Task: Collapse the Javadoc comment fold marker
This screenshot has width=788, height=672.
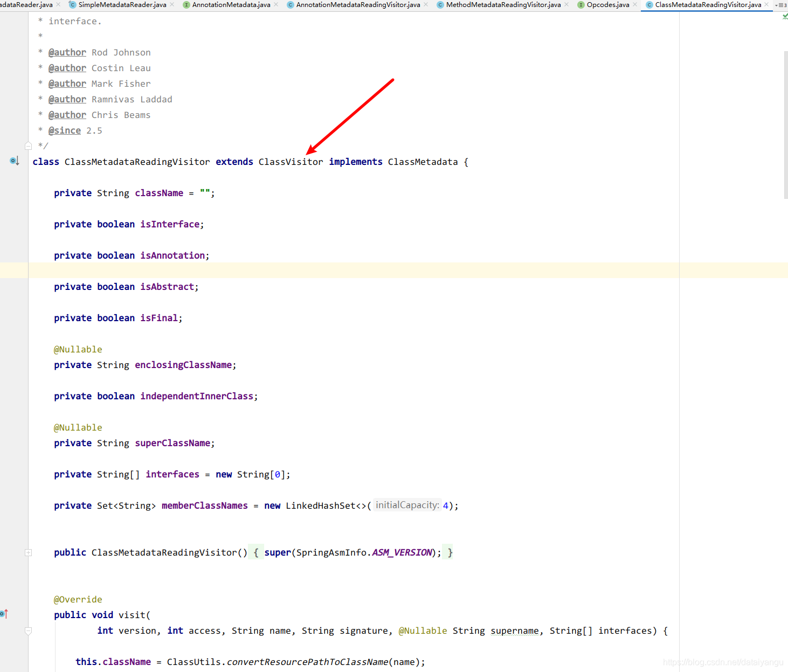Action: pyautogui.click(x=29, y=146)
